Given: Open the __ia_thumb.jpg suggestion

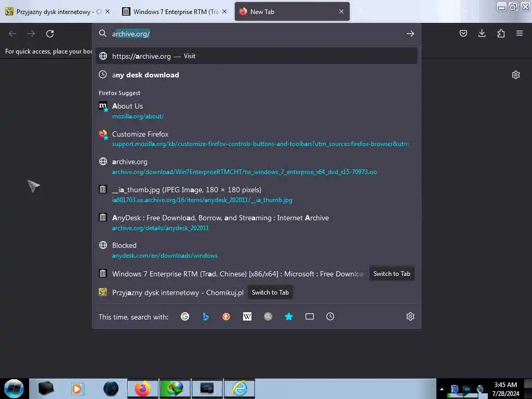Looking at the screenshot, I should (x=257, y=195).
